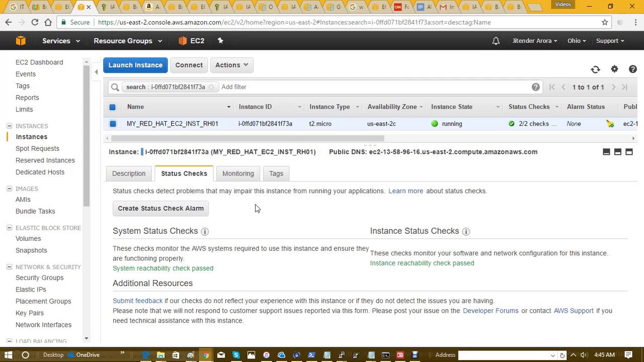644x362 pixels.
Task: Switch to the Description tab
Action: click(x=129, y=173)
